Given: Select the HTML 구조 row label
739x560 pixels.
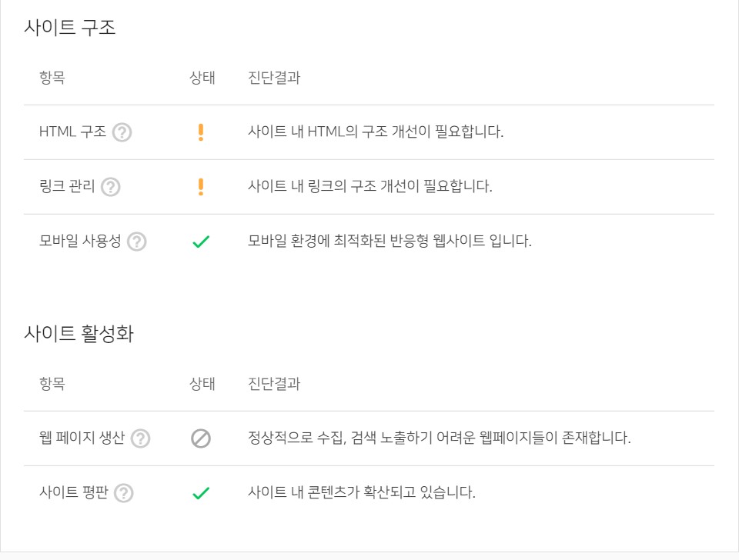Looking at the screenshot, I should coord(72,132).
